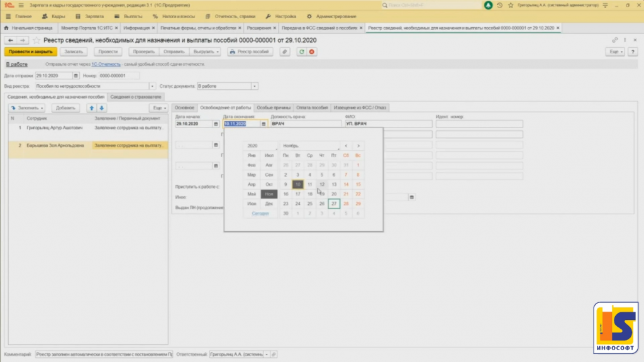644x362 pixels.
Task: Click the paperclip attachments icon in toolbar
Action: pyautogui.click(x=284, y=52)
